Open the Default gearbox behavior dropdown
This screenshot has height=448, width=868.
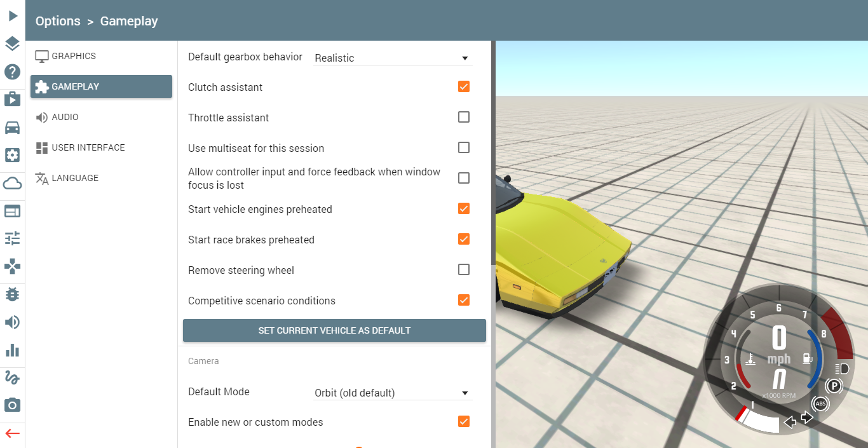(393, 58)
